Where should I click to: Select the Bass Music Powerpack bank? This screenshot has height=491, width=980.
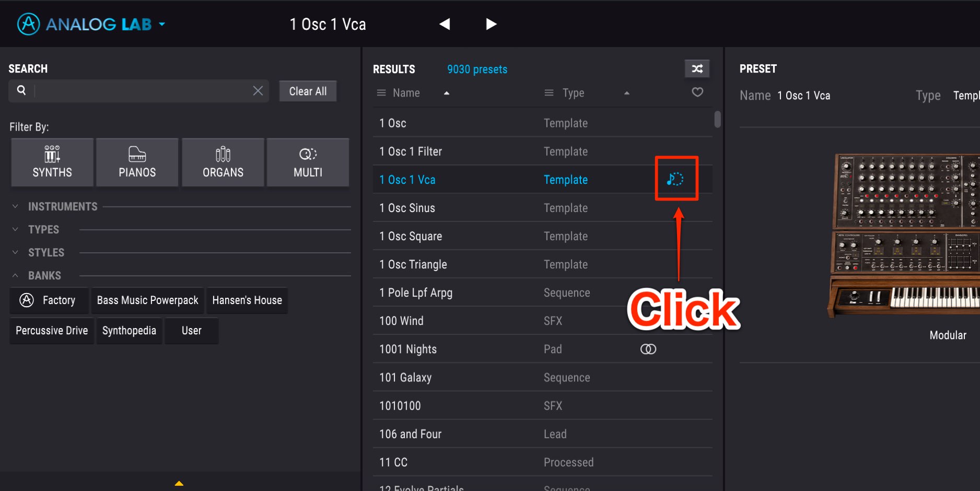coord(148,300)
